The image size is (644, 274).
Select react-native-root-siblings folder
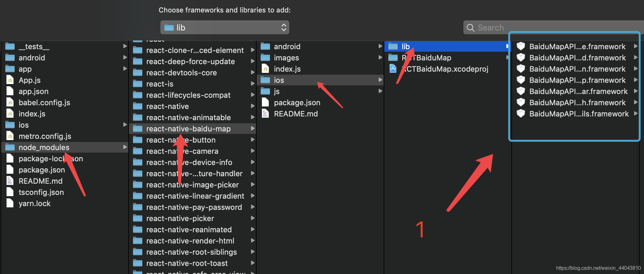(x=192, y=252)
